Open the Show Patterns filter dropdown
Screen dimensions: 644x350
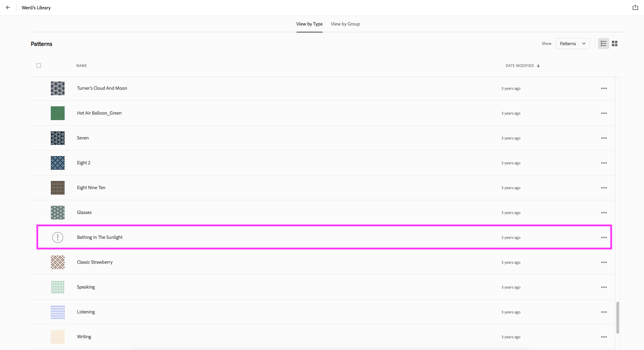tap(572, 43)
